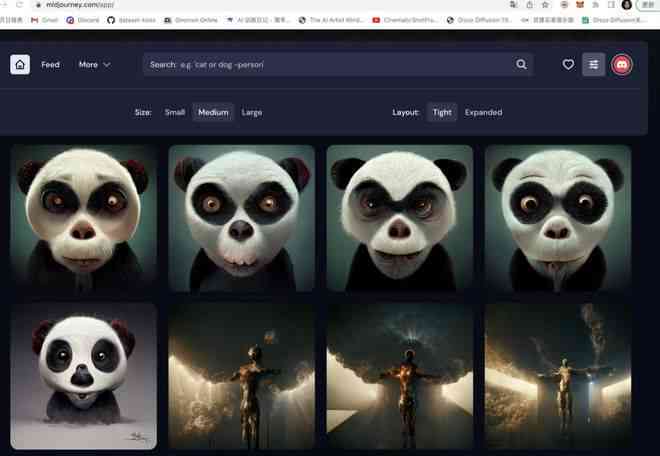Open the Chrome profile avatar
660x456 pixels.
pos(627,5)
